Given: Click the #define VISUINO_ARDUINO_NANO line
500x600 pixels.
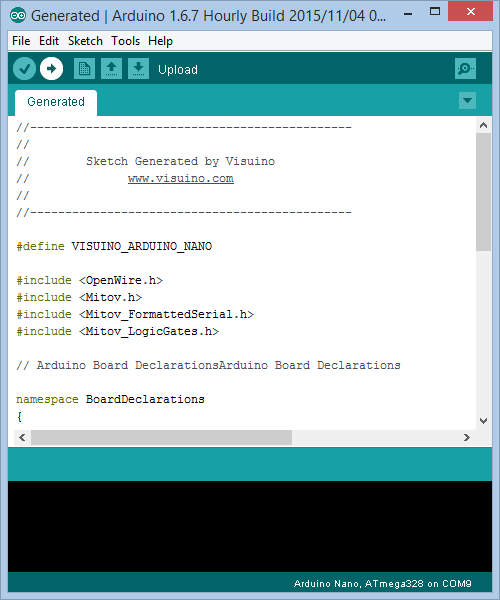Looking at the screenshot, I should (x=114, y=246).
